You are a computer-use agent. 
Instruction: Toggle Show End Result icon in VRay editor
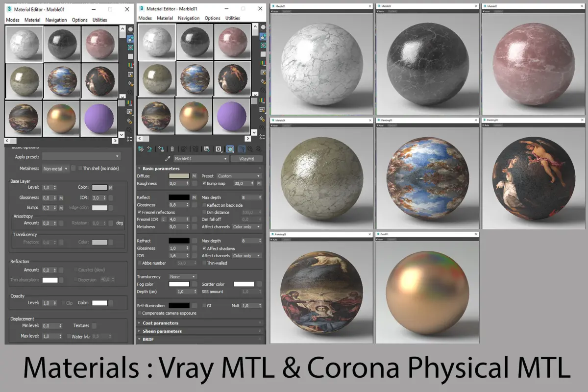(242, 149)
